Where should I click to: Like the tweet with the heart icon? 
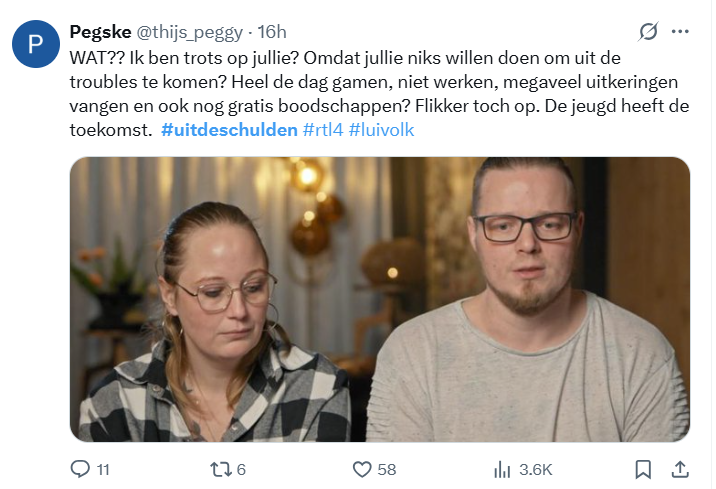[362, 469]
